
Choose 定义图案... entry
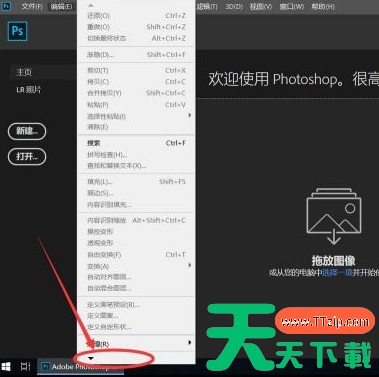click(x=136, y=315)
